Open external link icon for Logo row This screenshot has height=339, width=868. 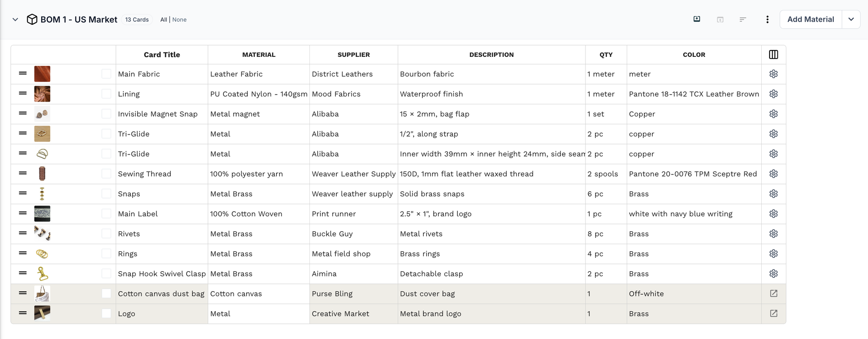pyautogui.click(x=773, y=313)
